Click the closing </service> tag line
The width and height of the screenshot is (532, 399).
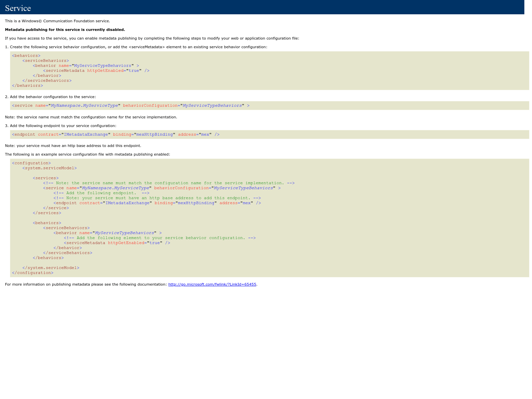56,208
